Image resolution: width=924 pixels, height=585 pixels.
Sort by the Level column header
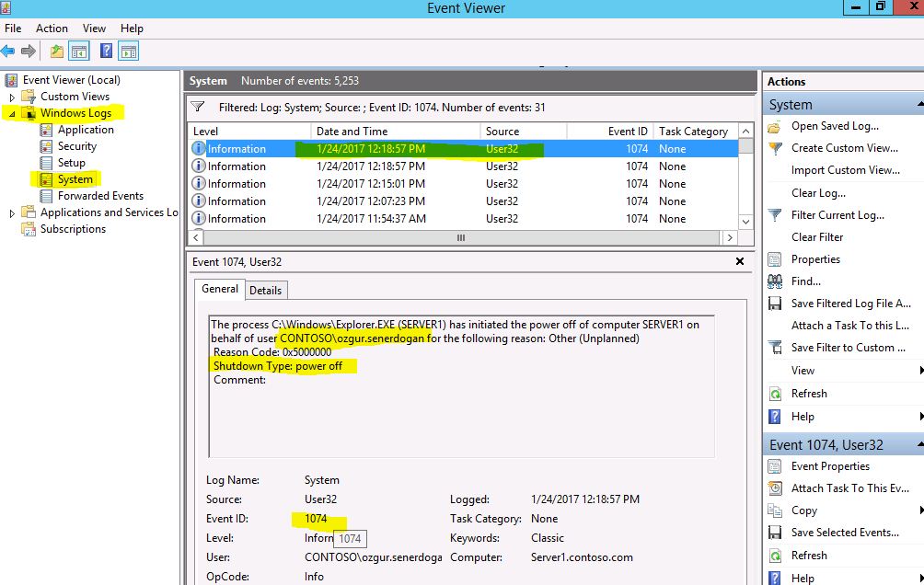(249, 132)
